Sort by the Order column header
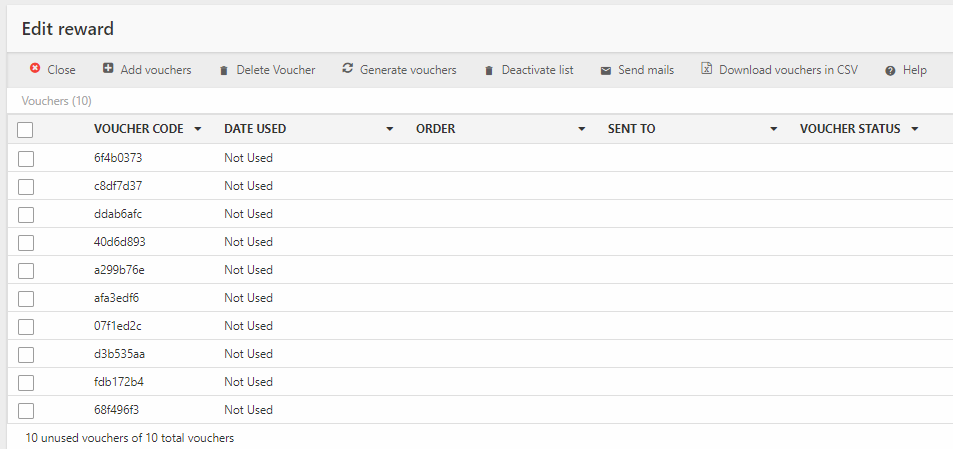 436,129
